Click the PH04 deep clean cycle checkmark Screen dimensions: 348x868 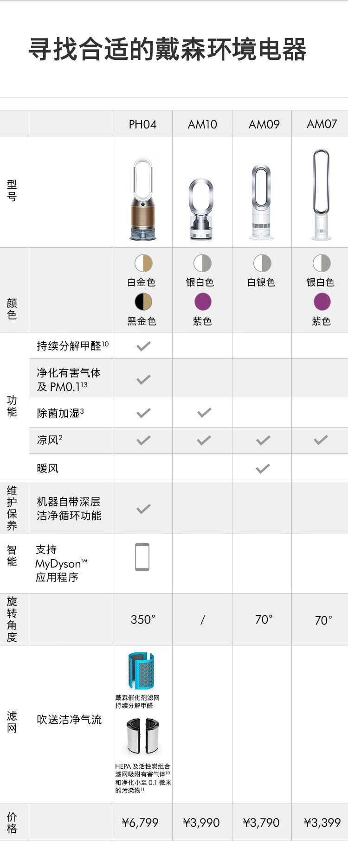point(144,509)
